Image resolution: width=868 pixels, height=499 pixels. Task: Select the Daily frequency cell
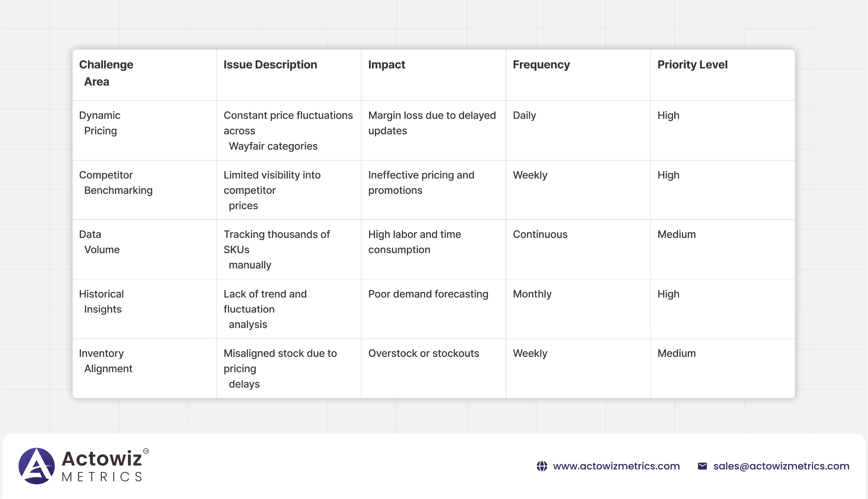524,115
